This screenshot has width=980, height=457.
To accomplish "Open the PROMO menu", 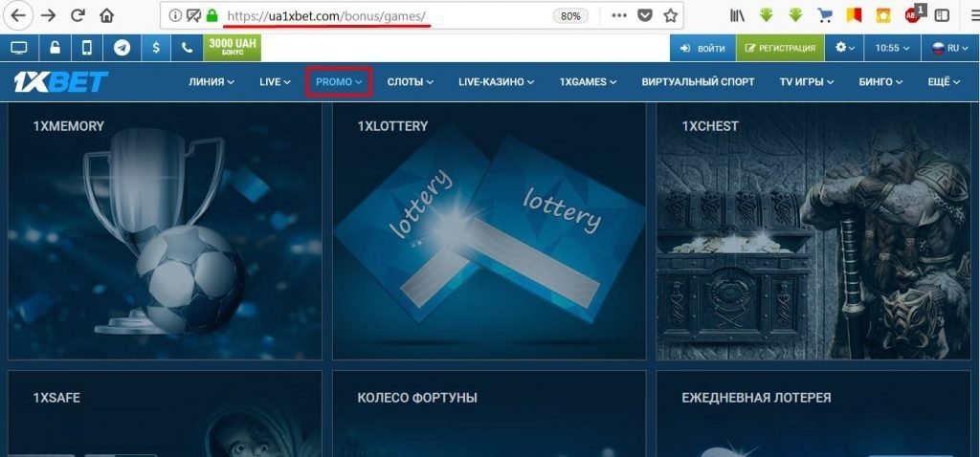I will (339, 82).
